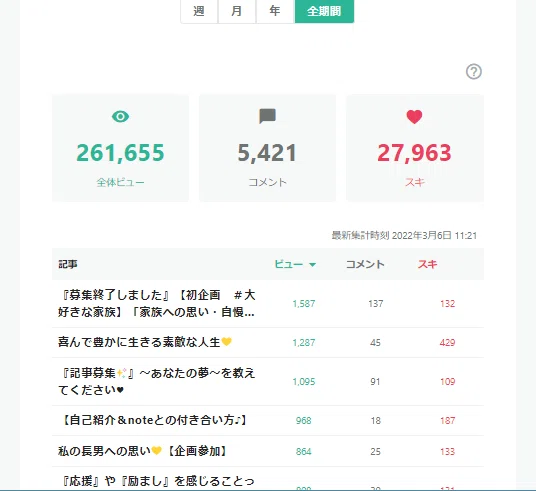Click the 全体ビュー label
Screen dimensions: 536x491
[120, 182]
